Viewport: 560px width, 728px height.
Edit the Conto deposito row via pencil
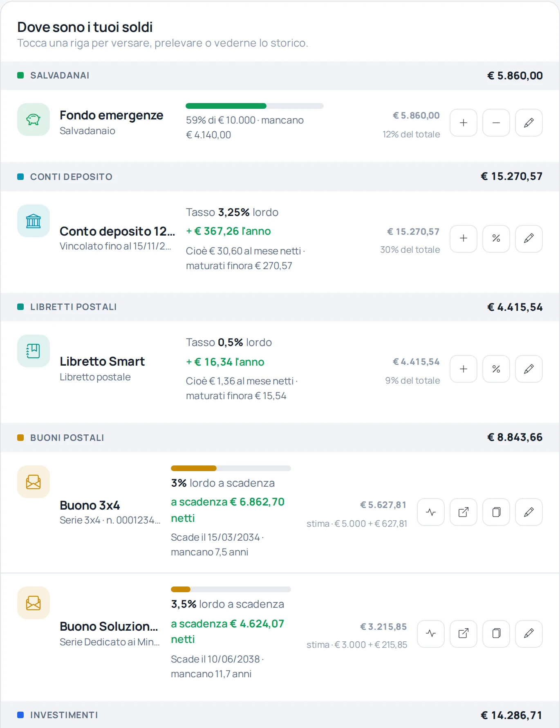click(529, 238)
